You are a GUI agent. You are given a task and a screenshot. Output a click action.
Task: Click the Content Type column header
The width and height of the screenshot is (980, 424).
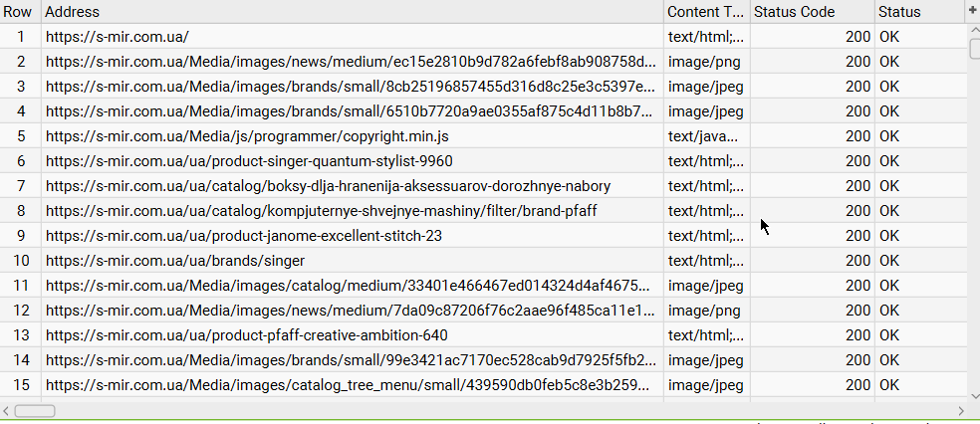705,12
